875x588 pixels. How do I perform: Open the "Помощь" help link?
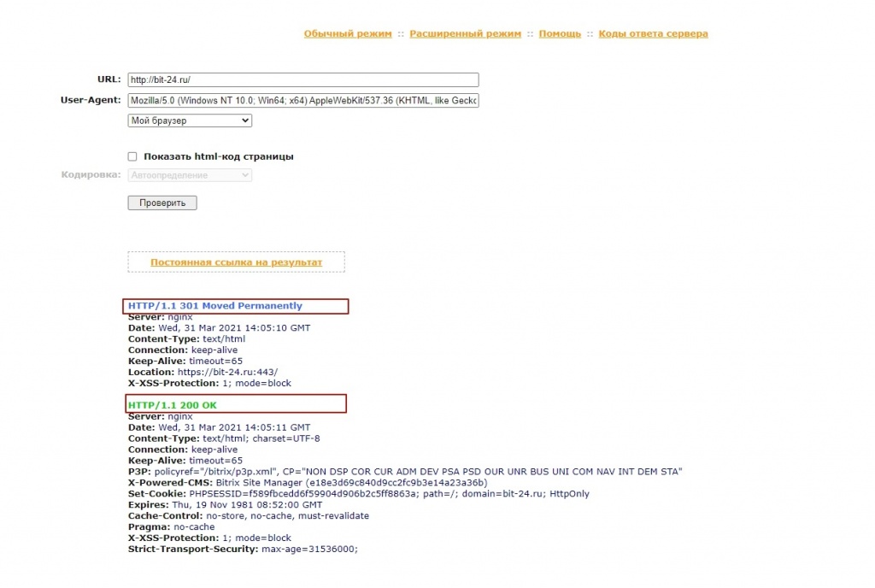[x=560, y=34]
